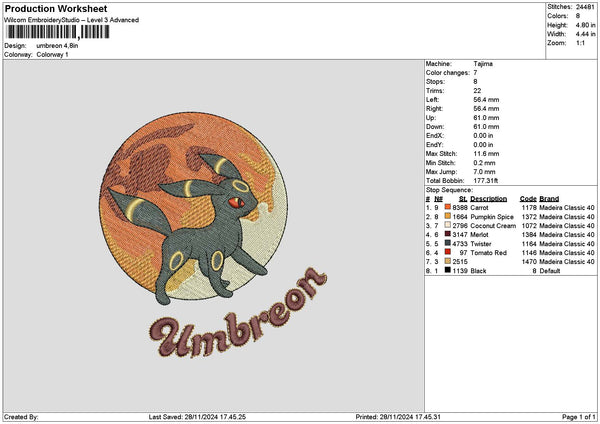Click the 'Twister' thread description
Screen dimensions: 600x424
tap(481, 243)
